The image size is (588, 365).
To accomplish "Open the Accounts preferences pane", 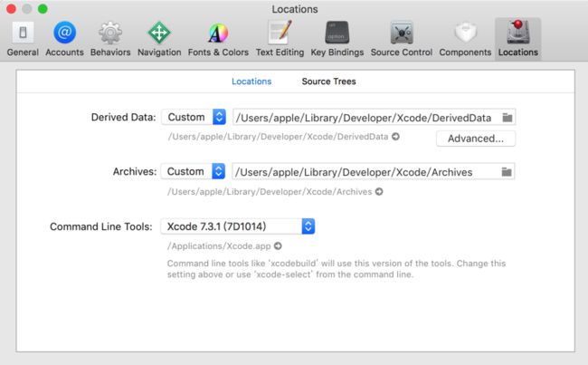I will point(64,39).
